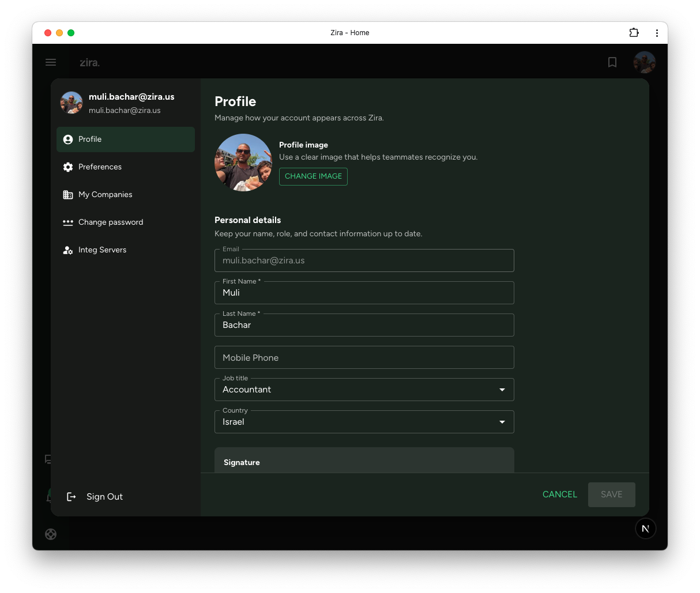Click the Sign Out arrow icon

click(x=71, y=497)
